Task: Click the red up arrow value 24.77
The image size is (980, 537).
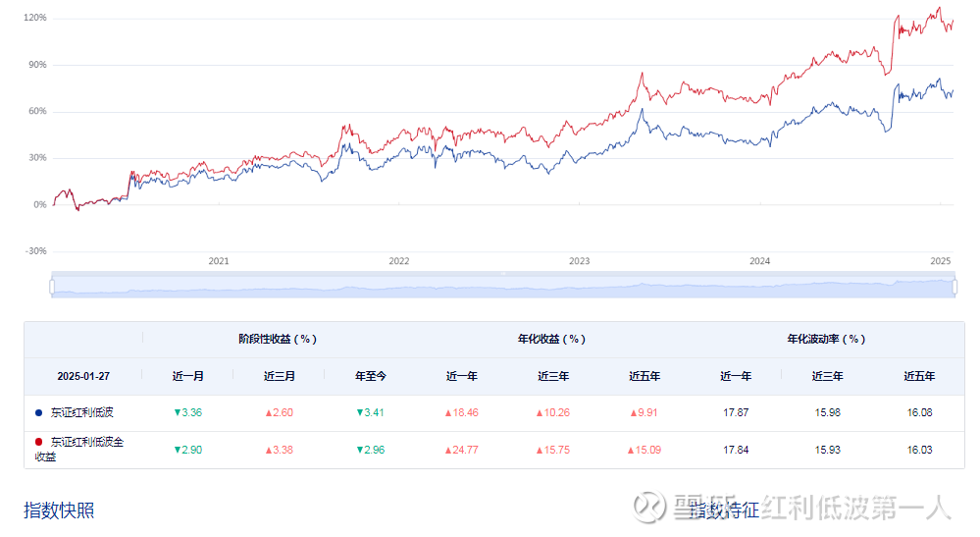Action: 461,450
